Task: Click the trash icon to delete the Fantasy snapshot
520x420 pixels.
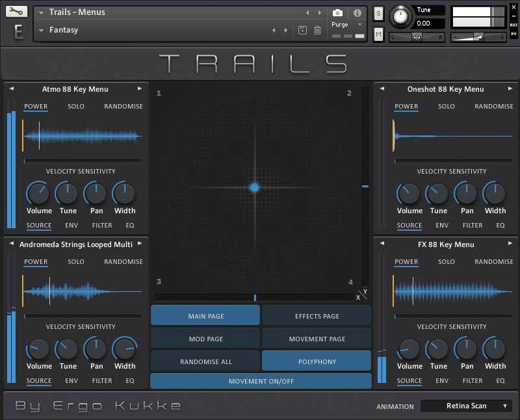Action: click(318, 30)
